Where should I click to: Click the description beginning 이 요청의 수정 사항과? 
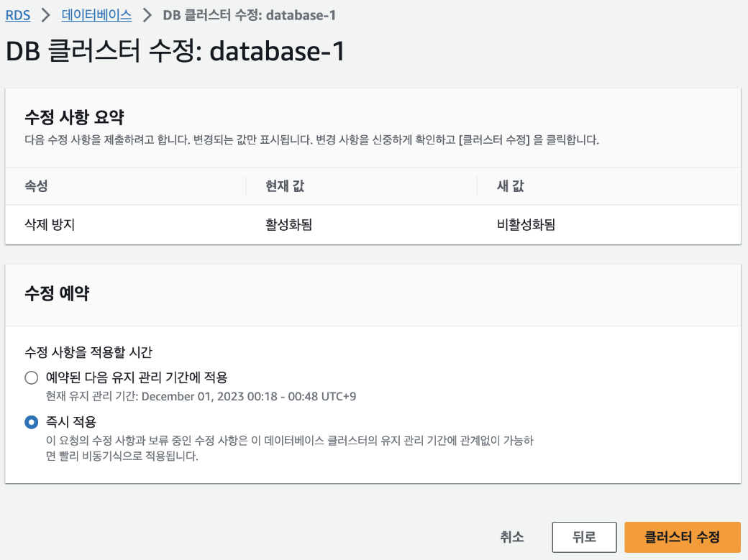click(290, 448)
